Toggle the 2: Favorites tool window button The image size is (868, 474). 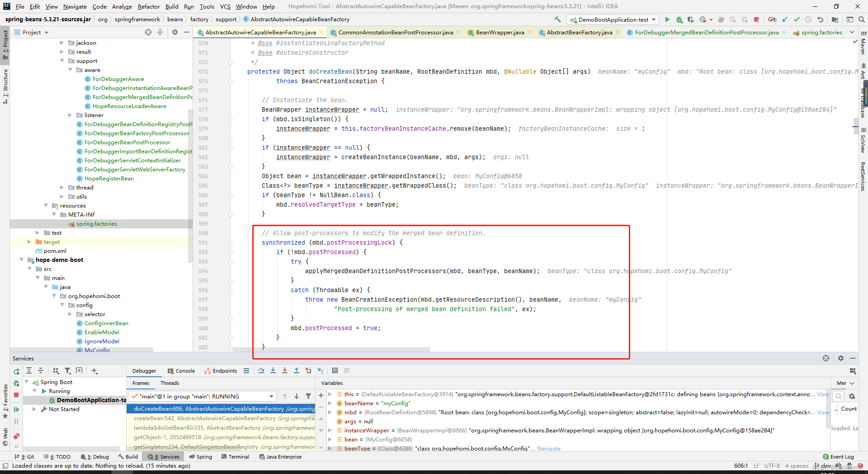click(x=5, y=401)
